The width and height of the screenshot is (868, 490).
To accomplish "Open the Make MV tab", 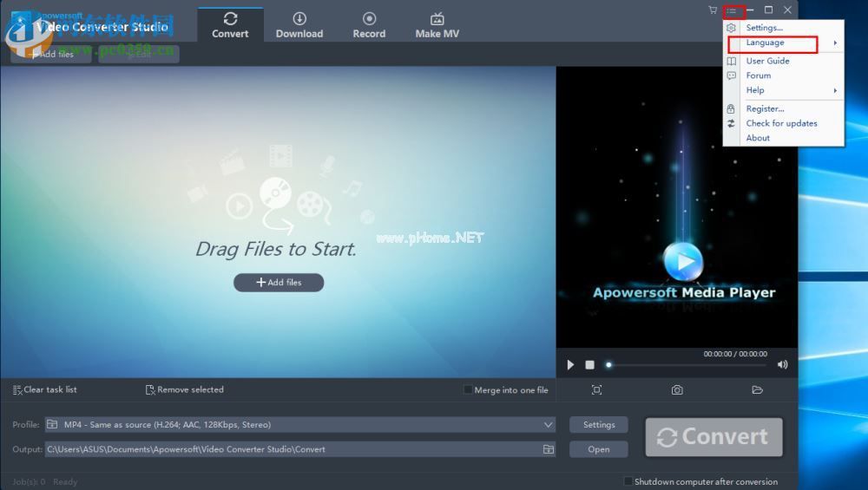I will pos(437,25).
